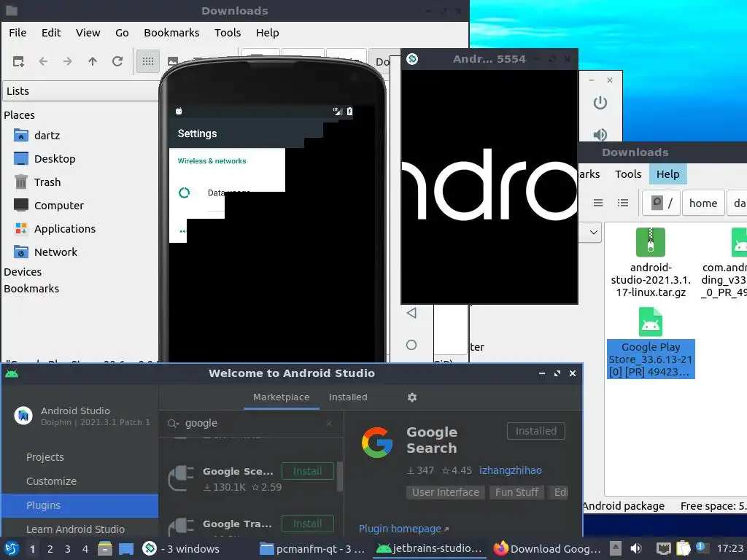Go back in the left Downloads window

[43, 61]
